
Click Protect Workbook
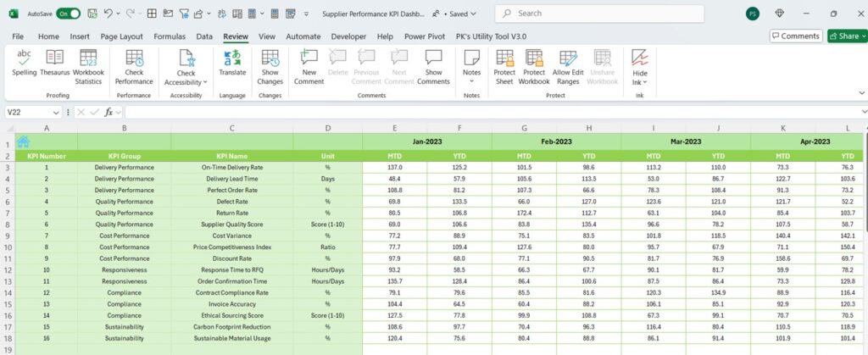pyautogui.click(x=534, y=67)
